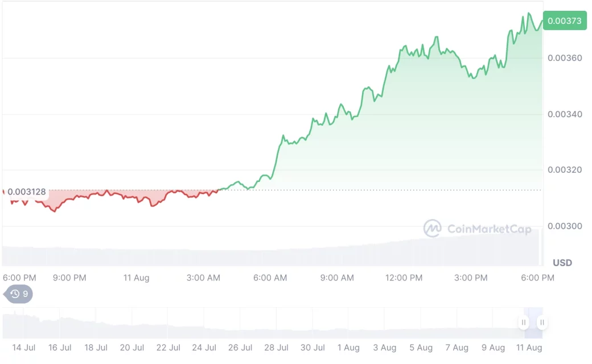
Task: Select 22 Jul on the navigator timeline
Action: (168, 348)
